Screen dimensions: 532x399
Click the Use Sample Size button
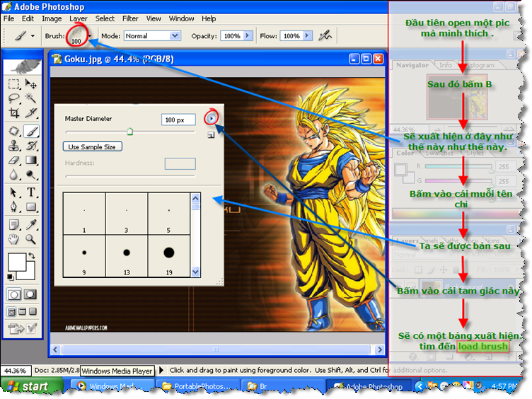[92, 146]
